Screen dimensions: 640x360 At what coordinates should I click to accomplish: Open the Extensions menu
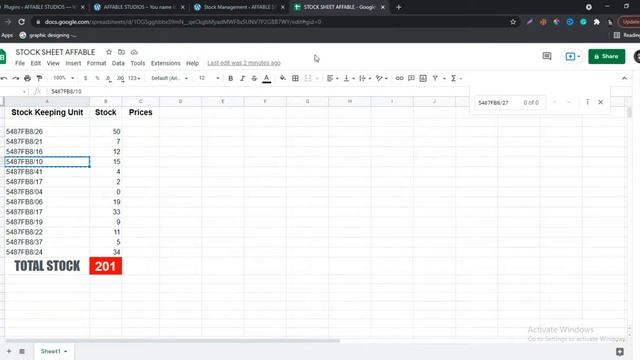165,63
